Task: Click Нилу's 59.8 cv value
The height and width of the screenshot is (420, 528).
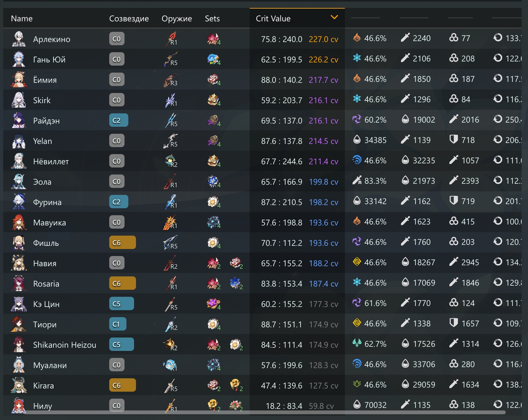Action: 321,406
